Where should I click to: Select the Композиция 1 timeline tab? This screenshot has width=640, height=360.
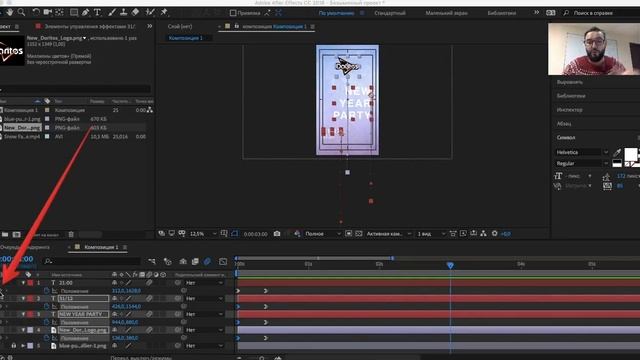[101, 247]
